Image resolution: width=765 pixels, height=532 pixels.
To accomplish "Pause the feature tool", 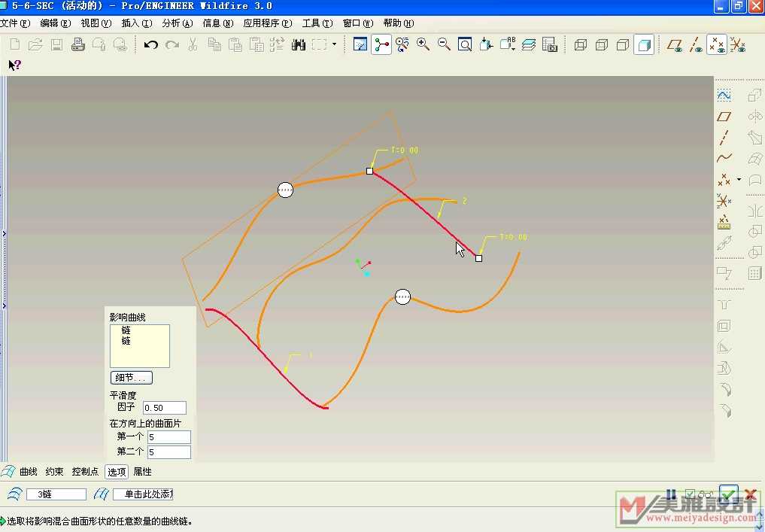I will click(671, 494).
